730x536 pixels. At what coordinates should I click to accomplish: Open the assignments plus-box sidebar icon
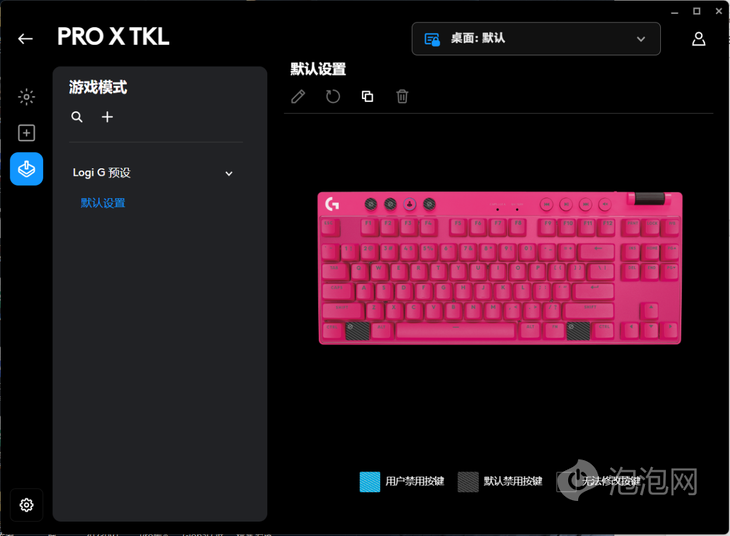[x=27, y=133]
